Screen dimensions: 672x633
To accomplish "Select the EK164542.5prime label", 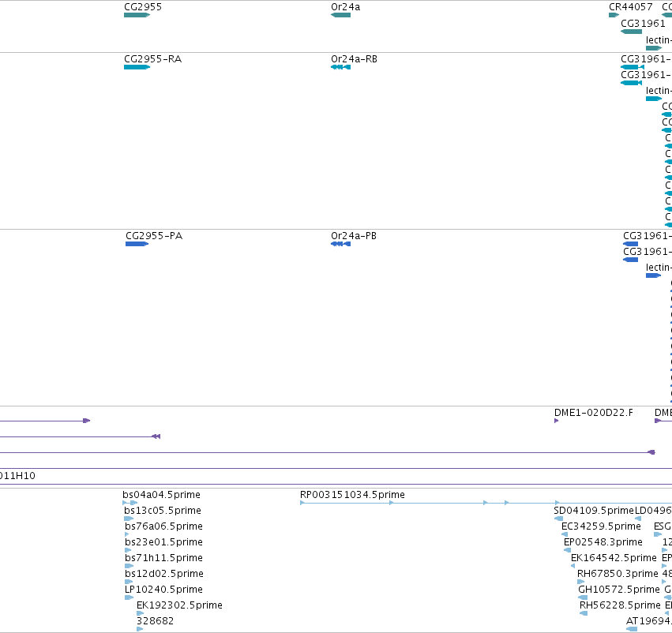I will pos(614,557).
